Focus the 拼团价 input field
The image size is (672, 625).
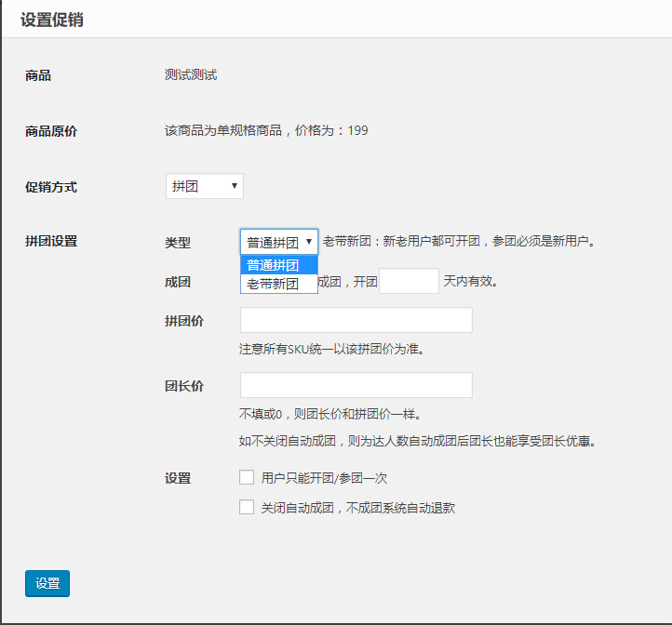tap(356, 320)
